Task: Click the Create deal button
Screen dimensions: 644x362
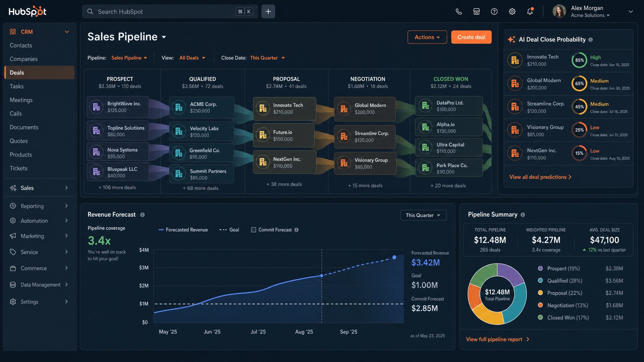Action: point(471,37)
